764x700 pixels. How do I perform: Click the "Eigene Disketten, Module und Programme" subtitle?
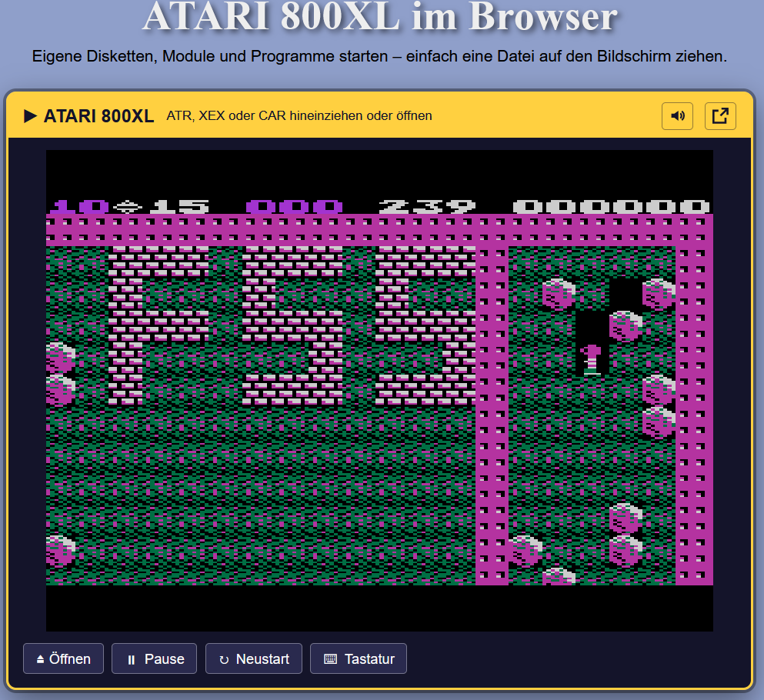[x=379, y=56]
